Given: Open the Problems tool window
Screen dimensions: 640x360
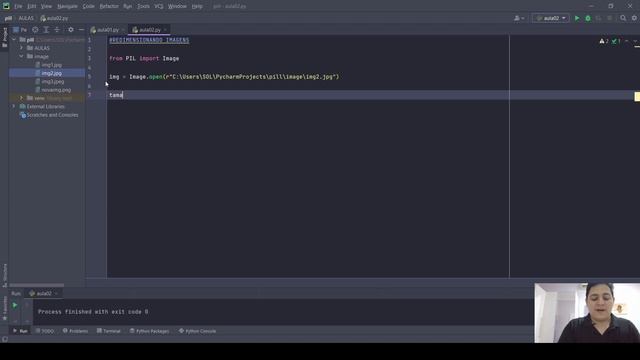Looking at the screenshot, I should 76,331.
